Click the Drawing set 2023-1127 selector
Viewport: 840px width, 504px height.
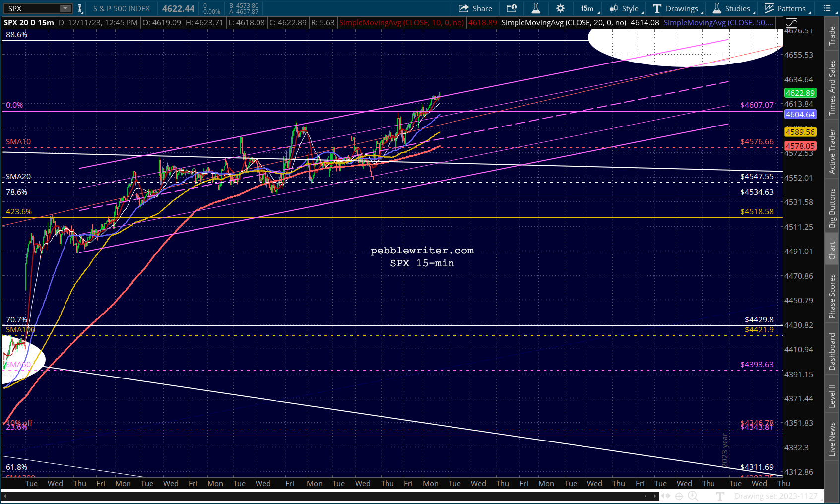click(x=775, y=496)
